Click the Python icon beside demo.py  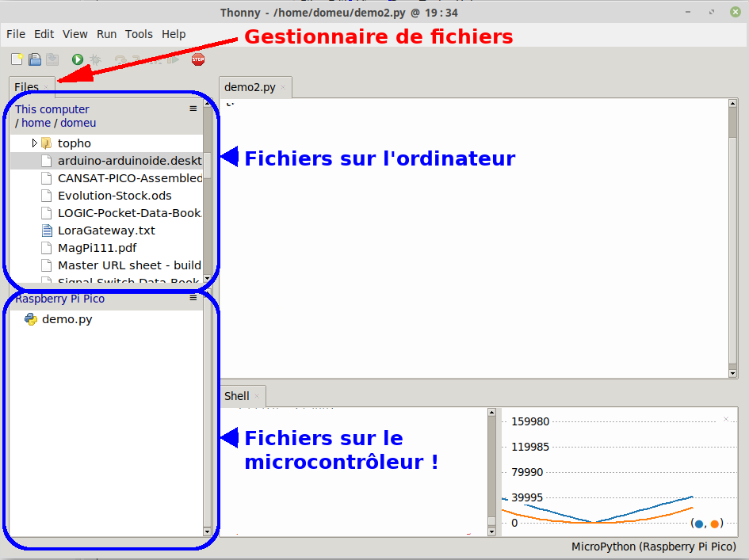coord(31,319)
